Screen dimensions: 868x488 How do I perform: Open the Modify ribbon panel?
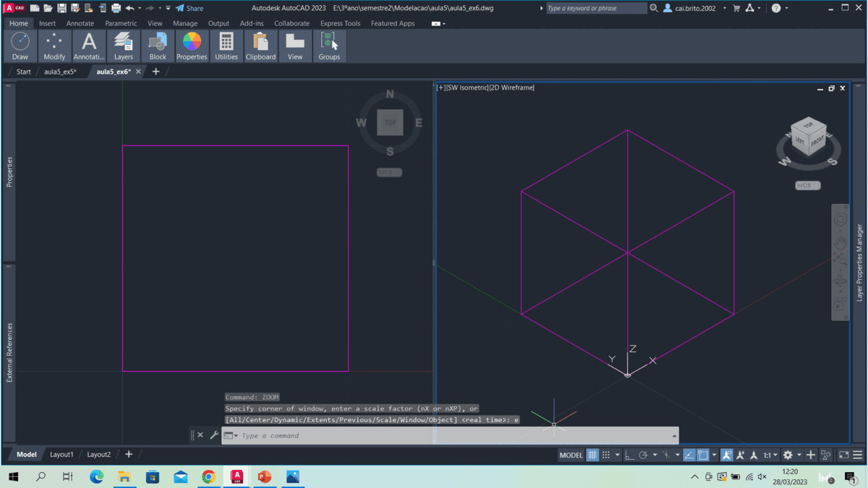point(54,46)
